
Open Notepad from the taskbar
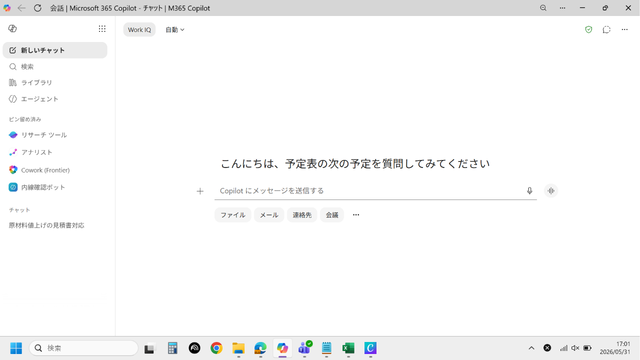327,348
